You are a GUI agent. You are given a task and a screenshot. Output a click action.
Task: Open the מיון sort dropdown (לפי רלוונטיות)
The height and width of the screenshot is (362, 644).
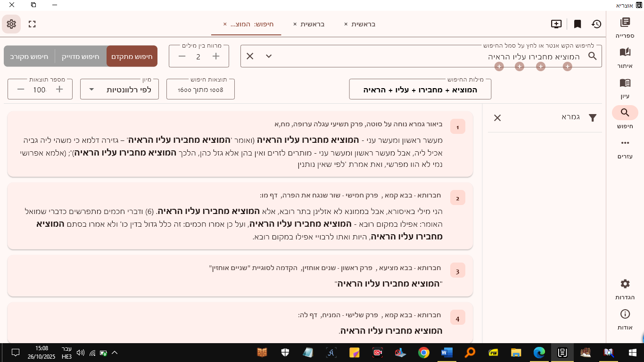(119, 90)
